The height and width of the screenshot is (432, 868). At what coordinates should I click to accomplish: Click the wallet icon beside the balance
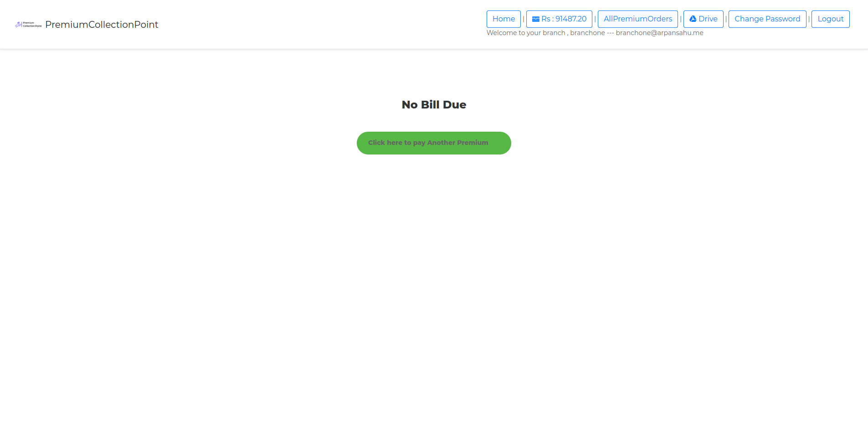coord(536,19)
